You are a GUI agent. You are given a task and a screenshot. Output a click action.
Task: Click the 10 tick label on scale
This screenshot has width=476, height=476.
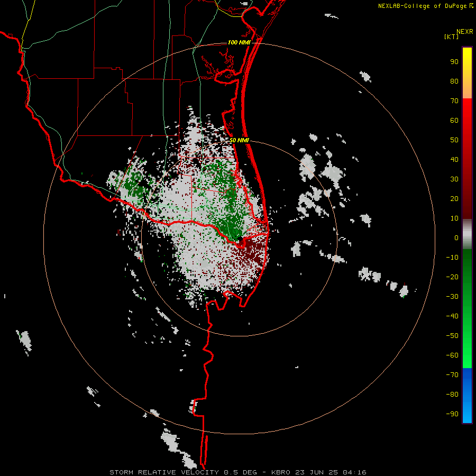(454, 218)
